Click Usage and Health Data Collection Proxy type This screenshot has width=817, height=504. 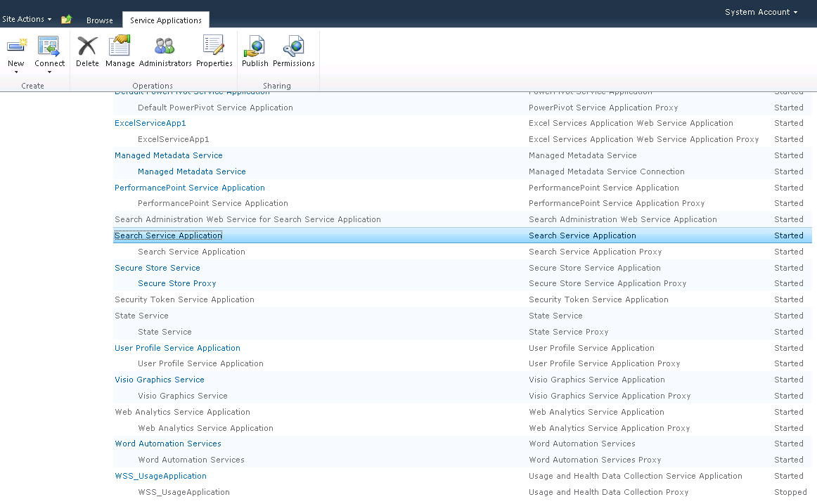pyautogui.click(x=609, y=493)
